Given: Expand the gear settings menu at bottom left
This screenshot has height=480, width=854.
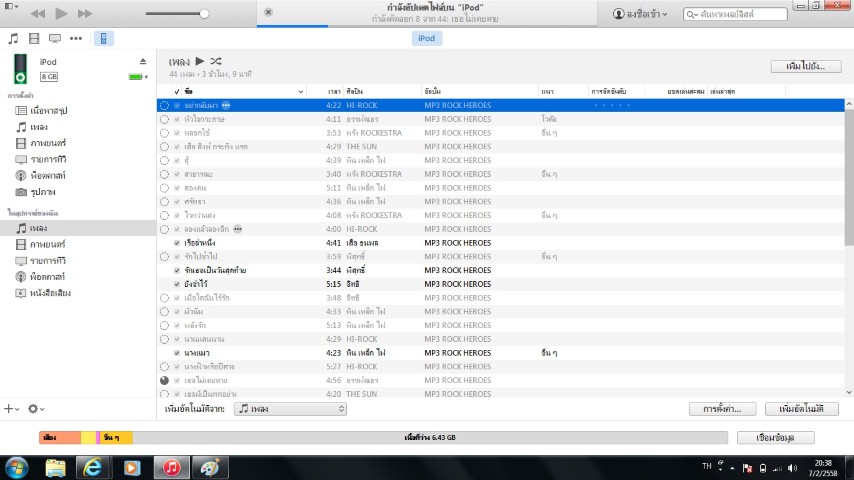Looking at the screenshot, I should 36,409.
